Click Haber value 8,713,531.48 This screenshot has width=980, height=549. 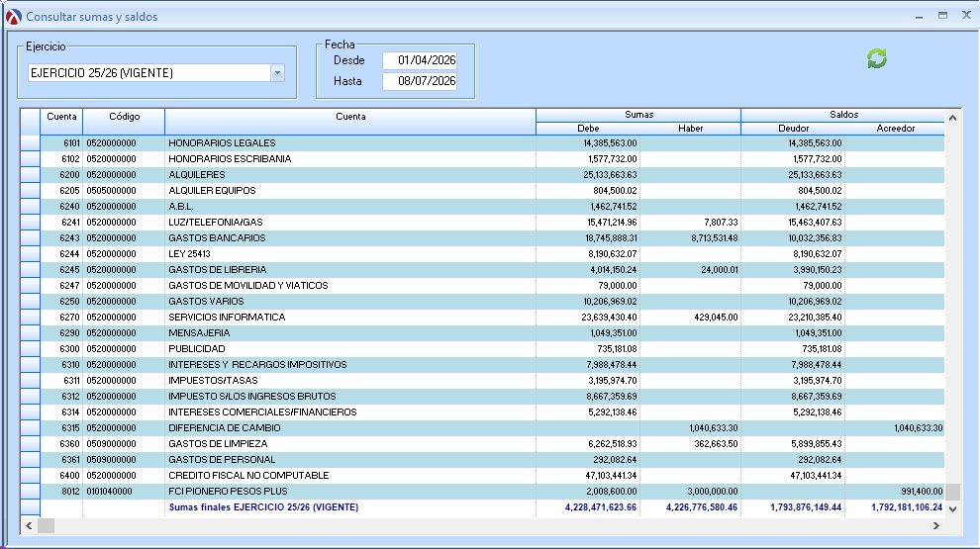coord(715,238)
